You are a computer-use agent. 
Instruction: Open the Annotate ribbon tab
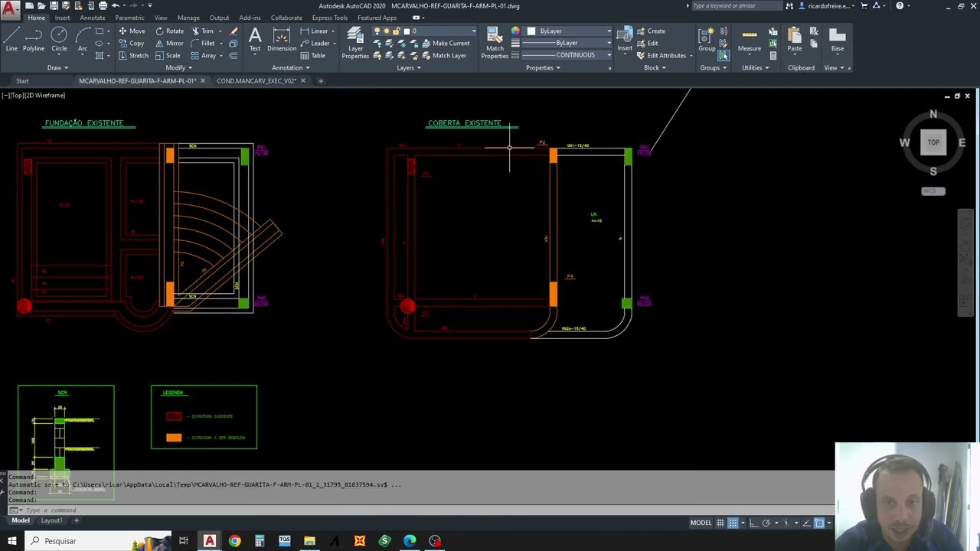[92, 18]
